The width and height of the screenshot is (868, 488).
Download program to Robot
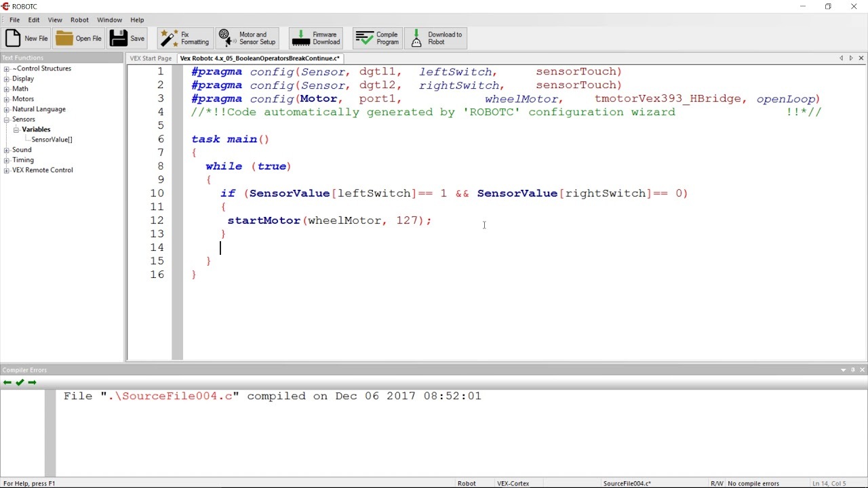[x=436, y=39]
